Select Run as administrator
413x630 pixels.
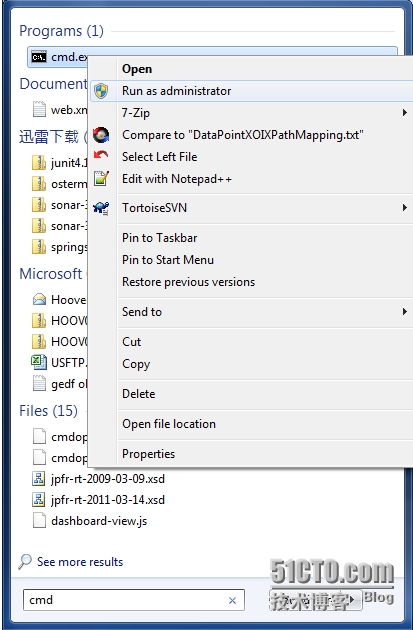176,91
